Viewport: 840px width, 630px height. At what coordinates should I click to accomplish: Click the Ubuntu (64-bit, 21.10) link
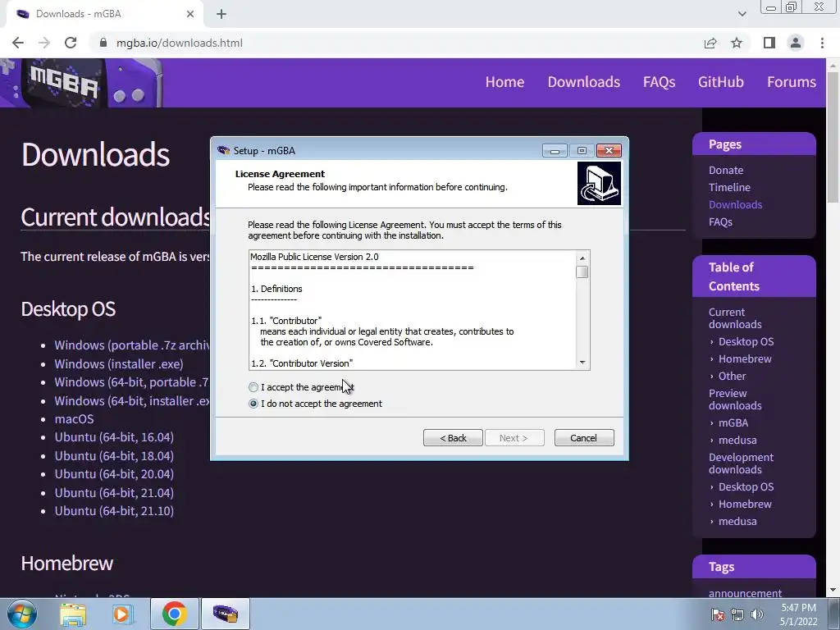pyautogui.click(x=114, y=511)
